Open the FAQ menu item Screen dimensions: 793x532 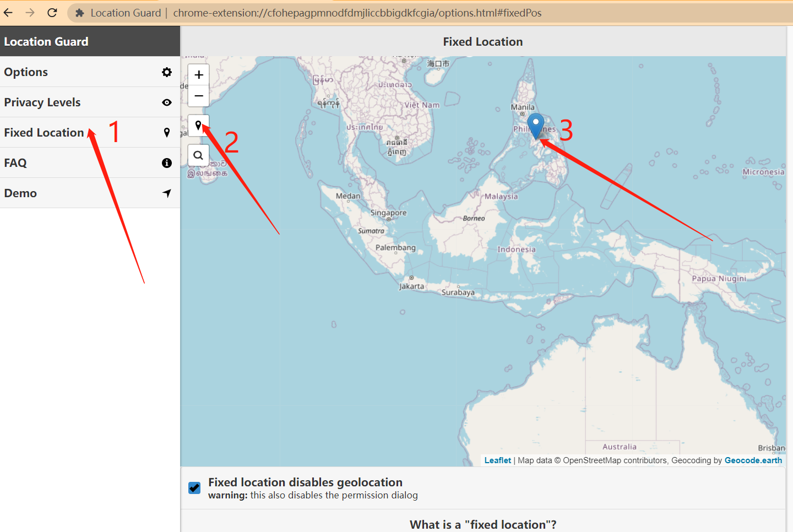(90, 163)
